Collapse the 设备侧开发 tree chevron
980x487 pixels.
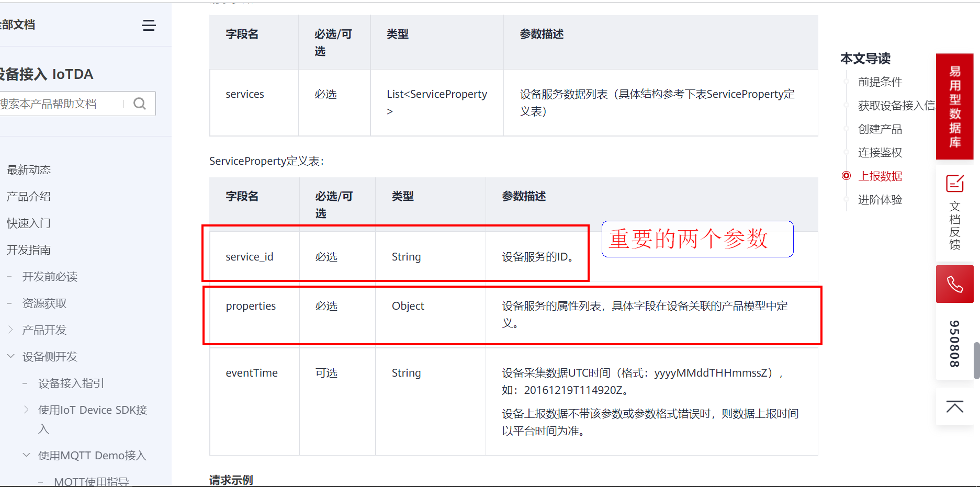click(10, 356)
